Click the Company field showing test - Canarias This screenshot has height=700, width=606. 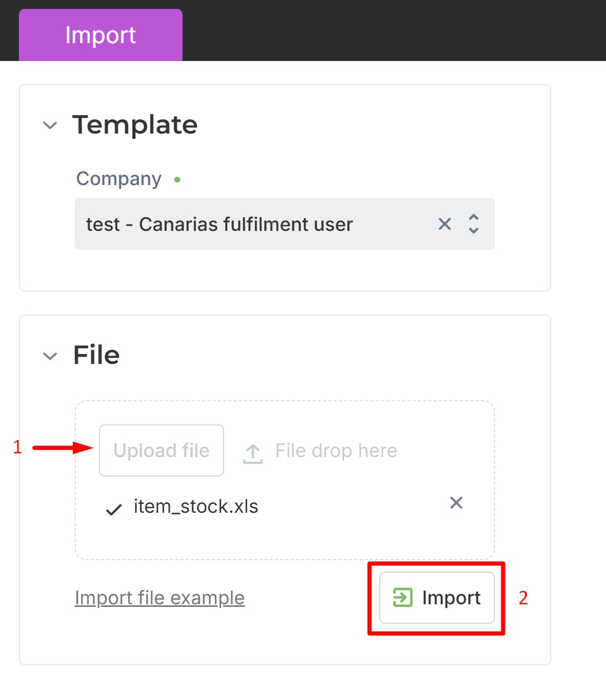pyautogui.click(x=285, y=224)
